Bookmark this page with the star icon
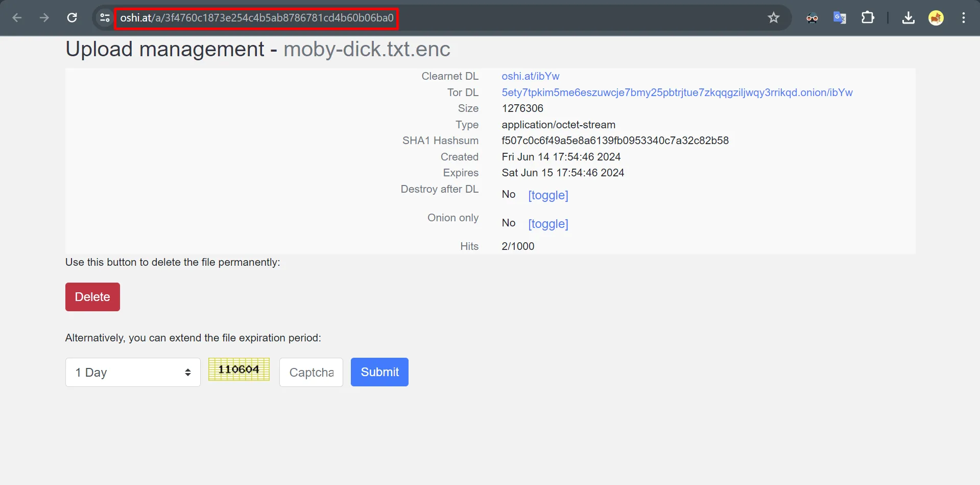980x485 pixels. point(773,18)
